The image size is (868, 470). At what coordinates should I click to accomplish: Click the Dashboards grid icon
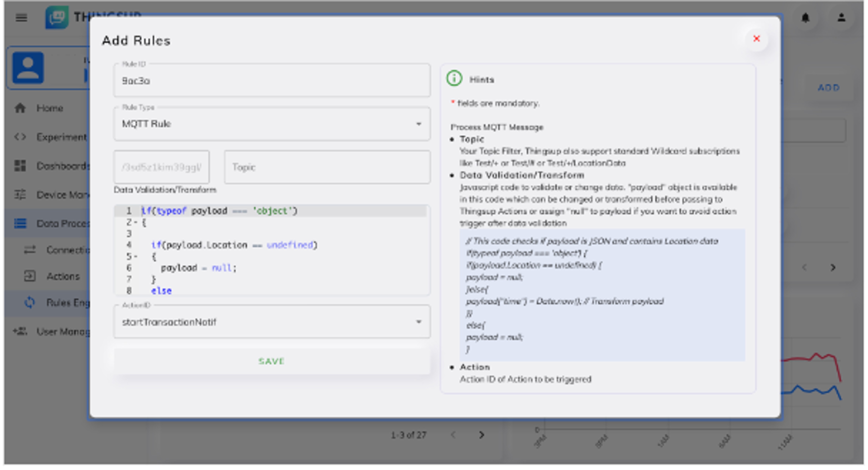[x=20, y=166]
